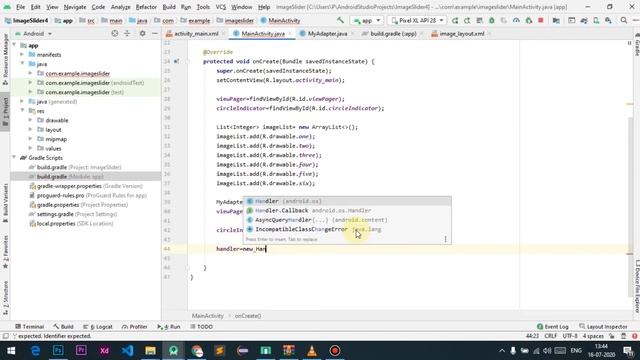Select settings.gradle file

73,214
